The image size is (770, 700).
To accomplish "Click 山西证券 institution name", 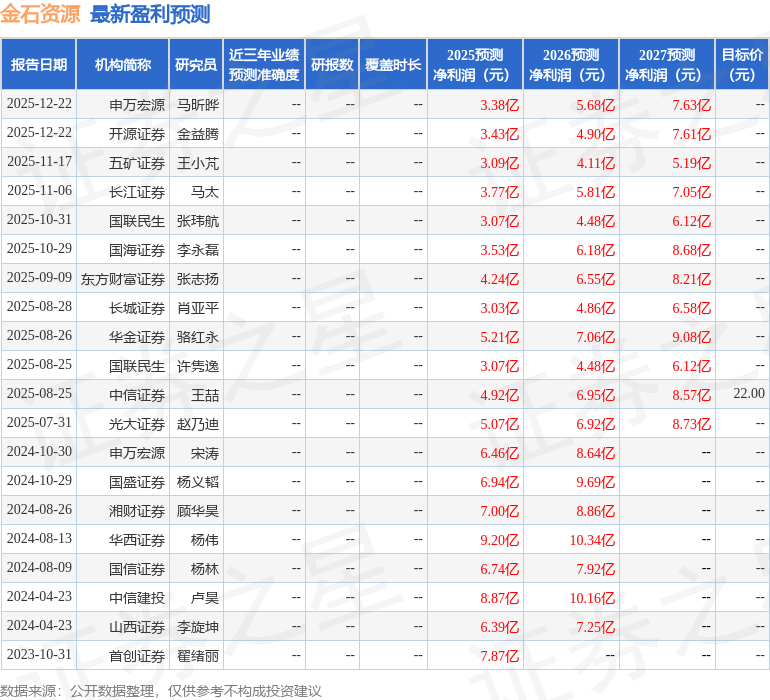I will coord(137,627).
